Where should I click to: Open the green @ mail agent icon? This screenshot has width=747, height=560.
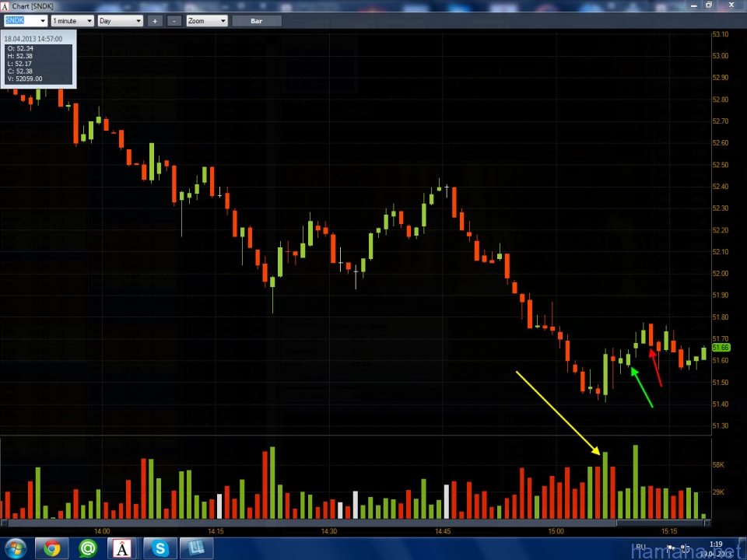click(88, 548)
